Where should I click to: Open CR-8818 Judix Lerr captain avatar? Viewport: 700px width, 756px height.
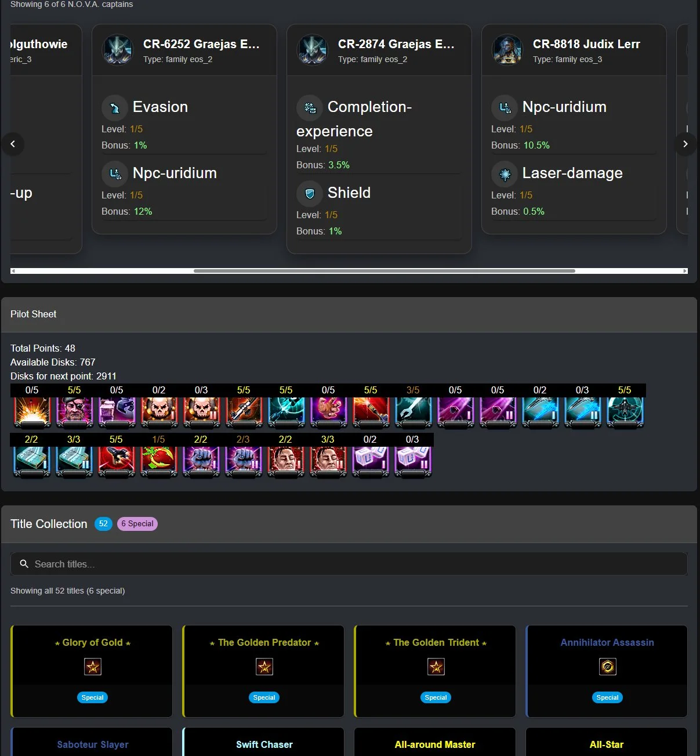pos(507,50)
